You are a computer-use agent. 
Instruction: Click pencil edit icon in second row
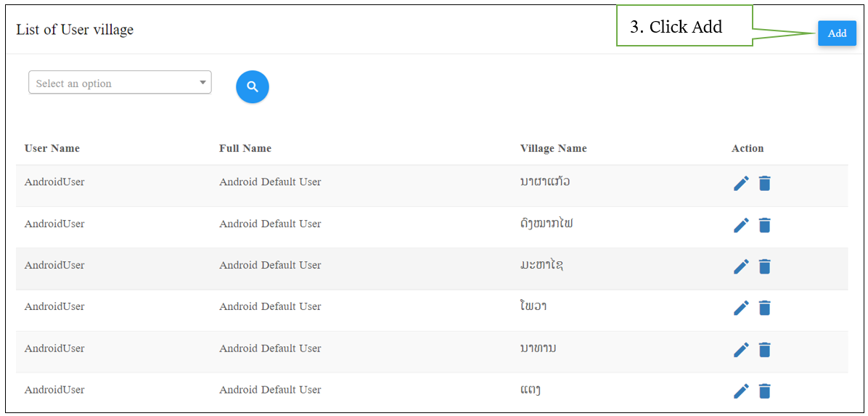(x=741, y=225)
